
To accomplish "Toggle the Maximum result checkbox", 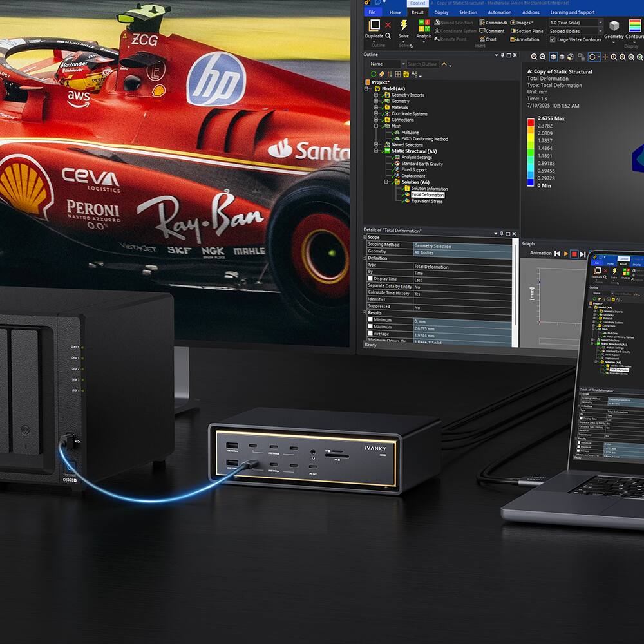I will pos(370,327).
